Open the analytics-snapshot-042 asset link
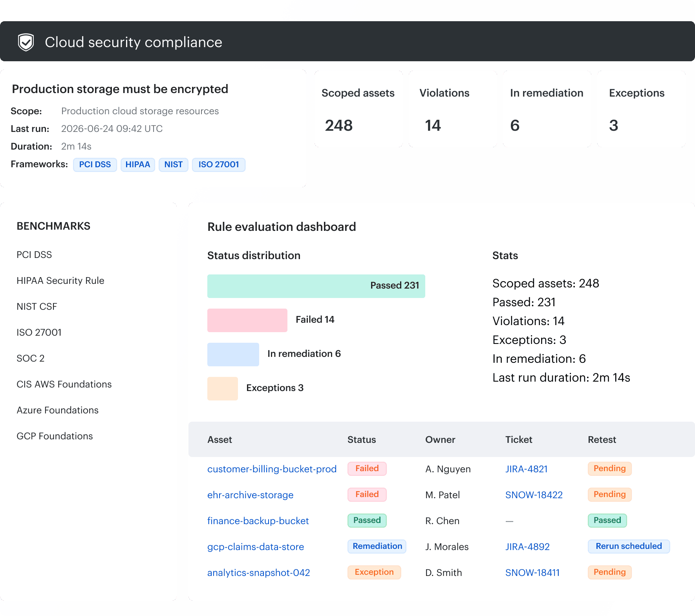This screenshot has width=695, height=616. [x=258, y=573]
